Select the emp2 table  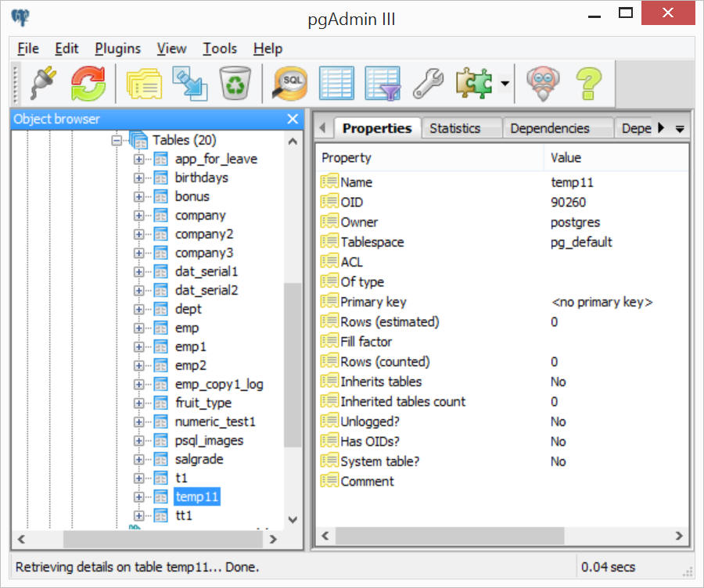point(190,366)
